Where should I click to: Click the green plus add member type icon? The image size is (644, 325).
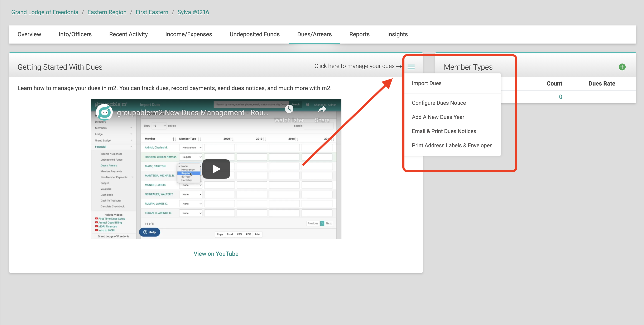click(x=622, y=67)
